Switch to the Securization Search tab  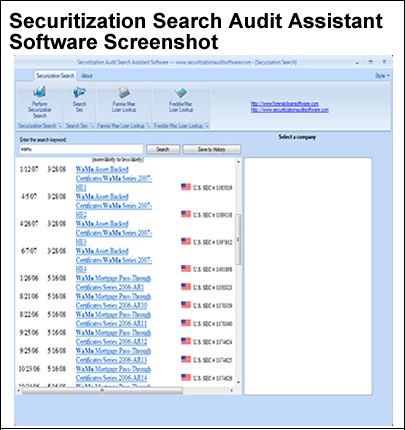[x=55, y=76]
